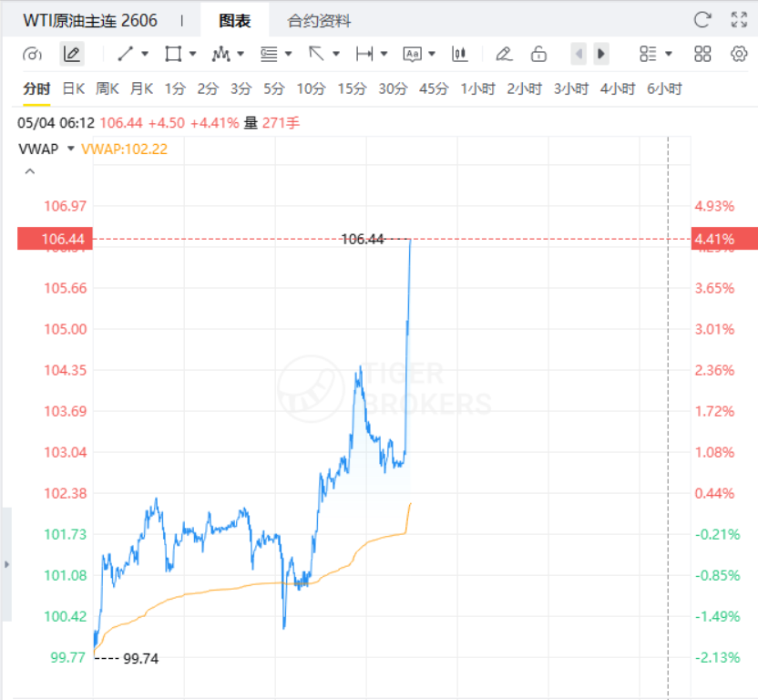Select the wave pattern drawing tool

tap(220, 54)
